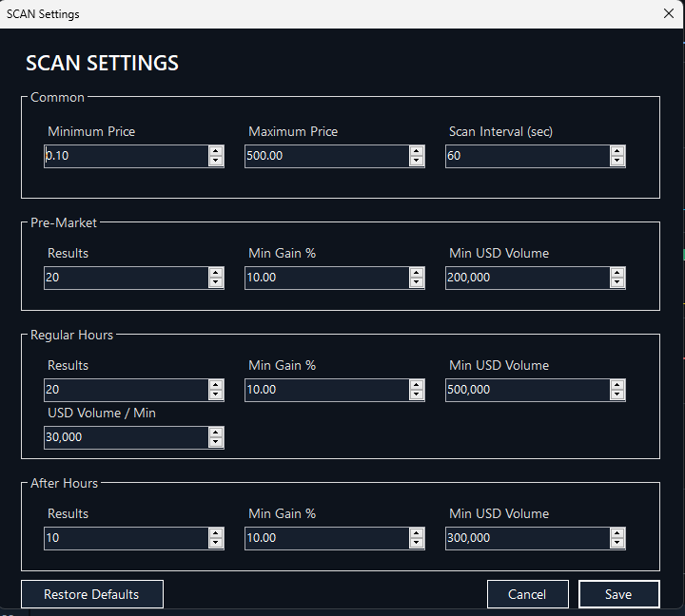685x616 pixels.
Task: Decrease Pre-Market Min USD Volume down arrow
Action: point(616,283)
